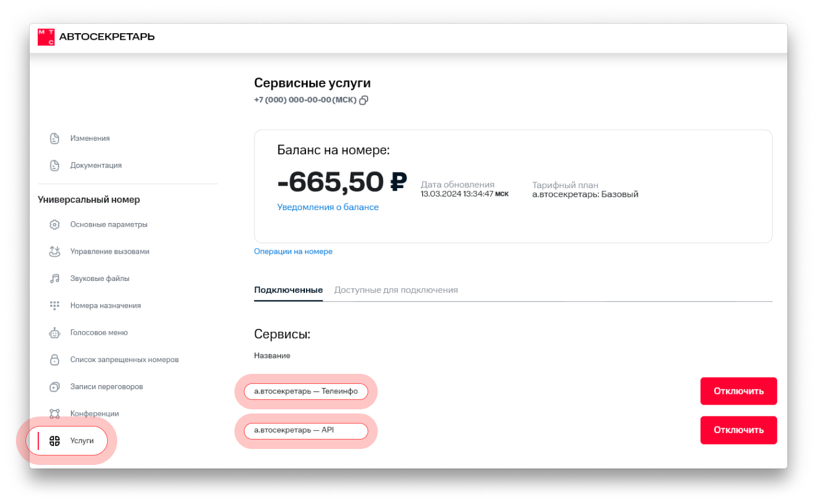817x504 pixels.
Task: Click the MTS red logo
Action: click(46, 37)
